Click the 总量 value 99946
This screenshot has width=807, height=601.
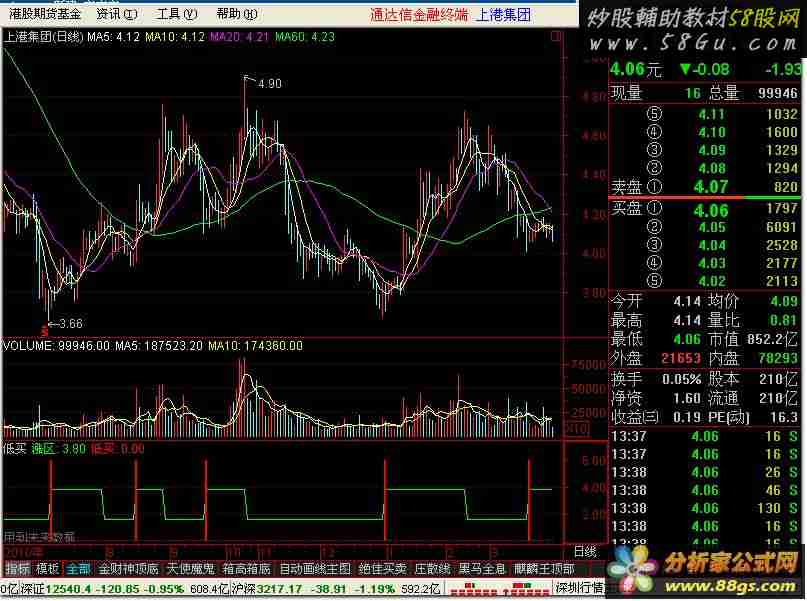778,93
